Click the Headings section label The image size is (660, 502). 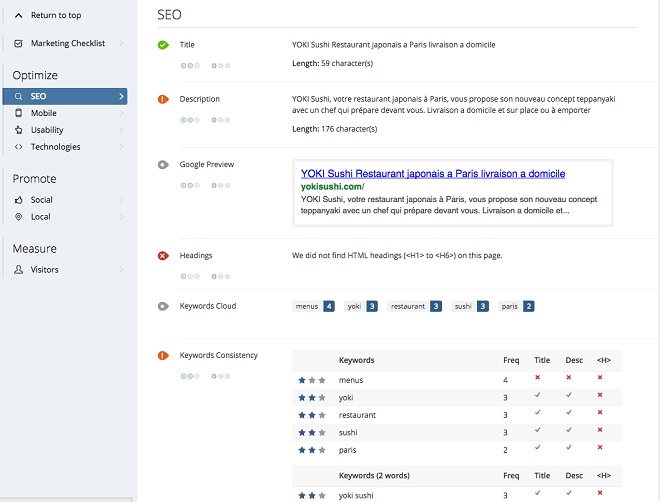[196, 255]
